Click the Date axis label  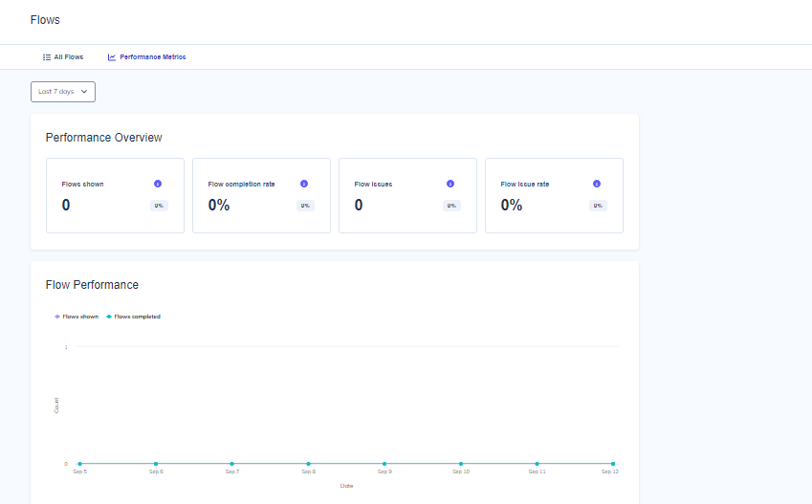coord(346,486)
